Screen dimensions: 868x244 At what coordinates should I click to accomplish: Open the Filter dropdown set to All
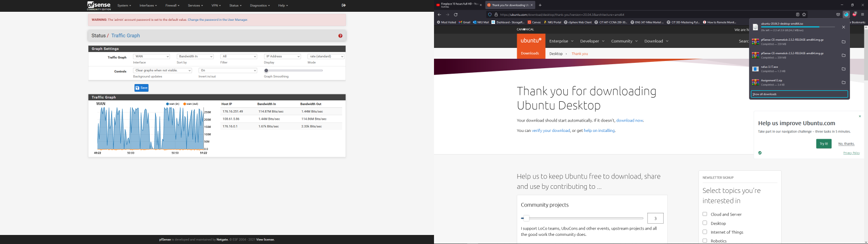[239, 56]
